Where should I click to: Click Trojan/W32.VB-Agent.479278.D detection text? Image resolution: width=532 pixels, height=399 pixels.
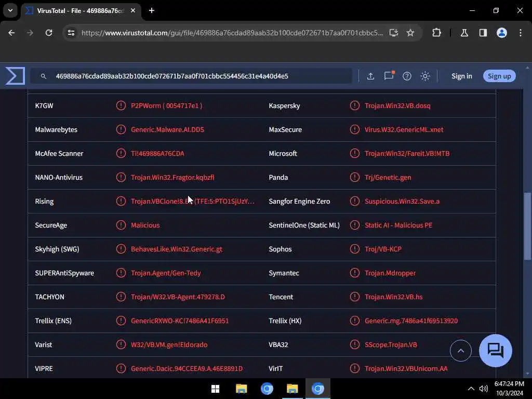(x=178, y=297)
